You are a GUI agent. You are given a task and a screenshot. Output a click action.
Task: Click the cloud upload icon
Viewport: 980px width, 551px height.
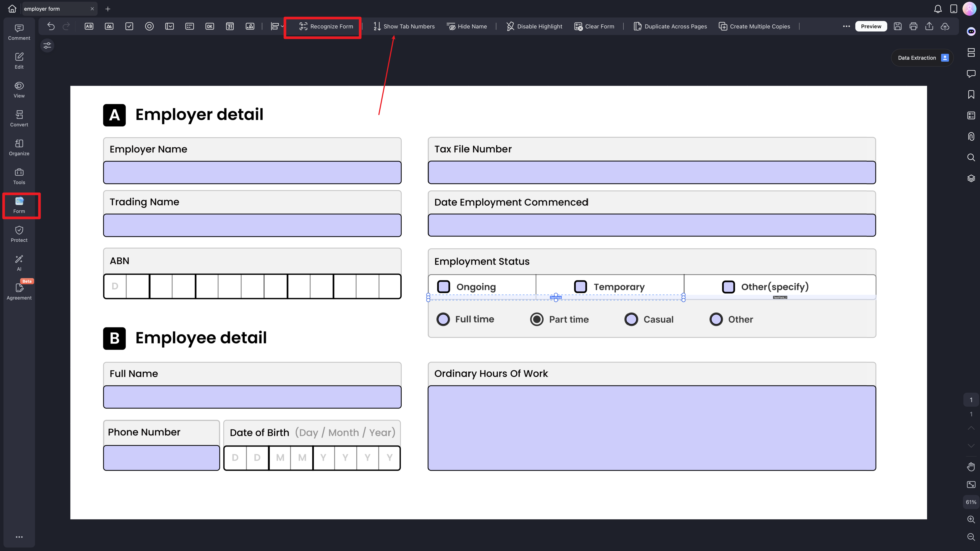(945, 26)
